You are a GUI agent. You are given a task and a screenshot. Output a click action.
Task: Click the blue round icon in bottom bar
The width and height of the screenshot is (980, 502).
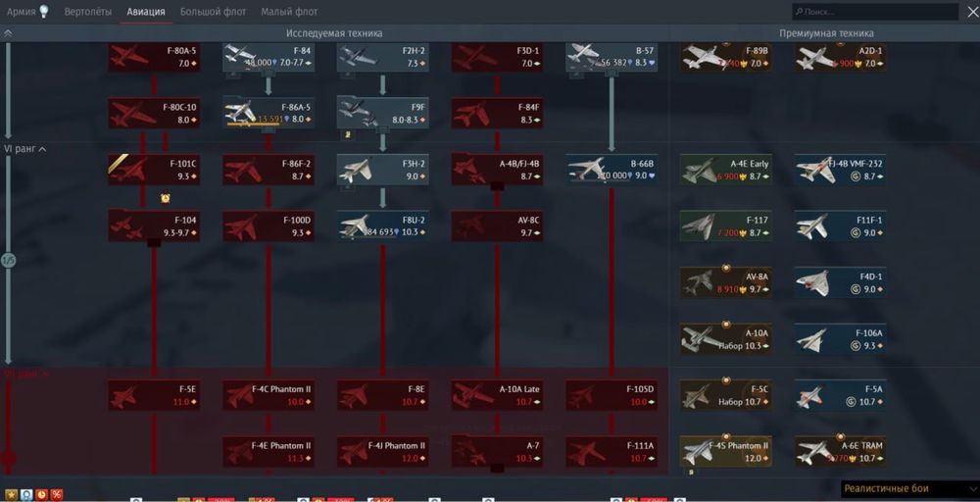[25, 494]
